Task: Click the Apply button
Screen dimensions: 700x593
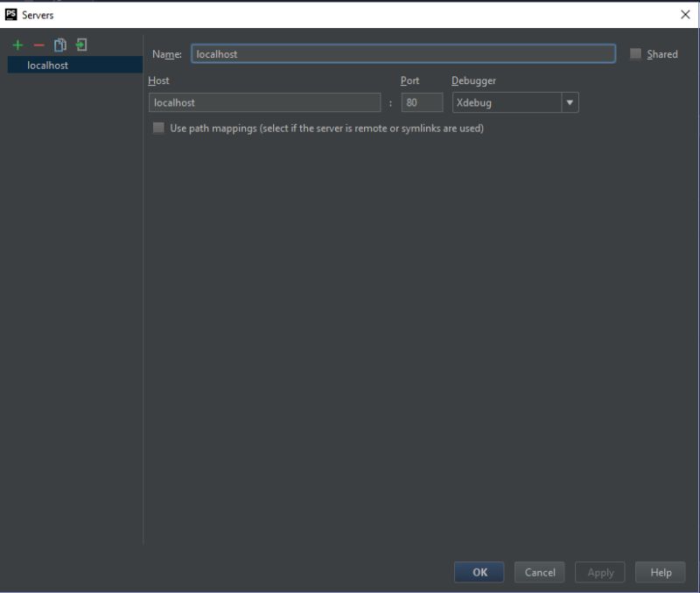Action: click(x=600, y=572)
